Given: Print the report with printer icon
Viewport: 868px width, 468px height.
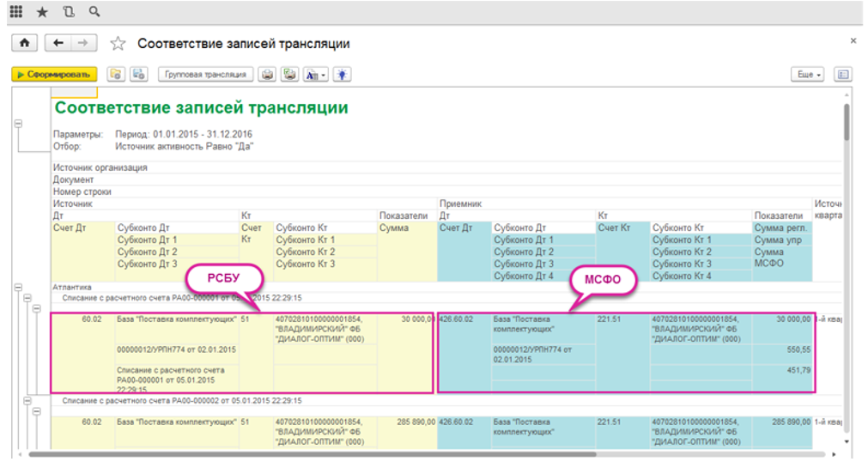Looking at the screenshot, I should click(x=268, y=75).
